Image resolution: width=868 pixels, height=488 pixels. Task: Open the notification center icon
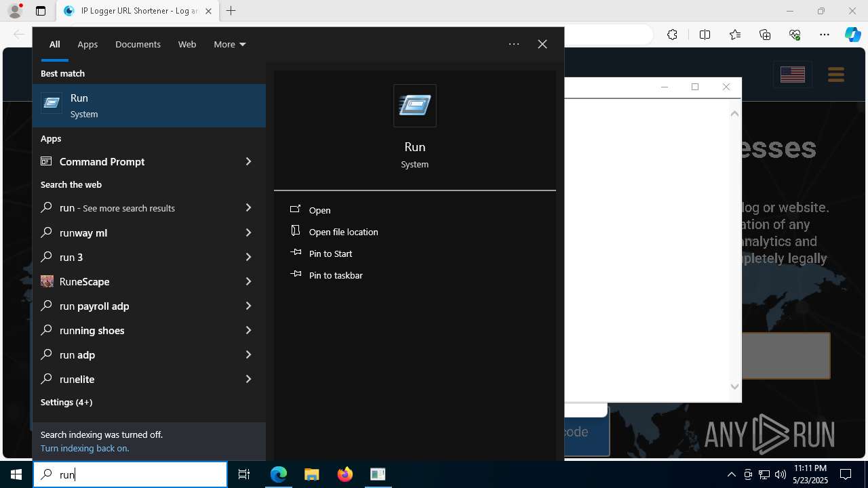click(846, 474)
